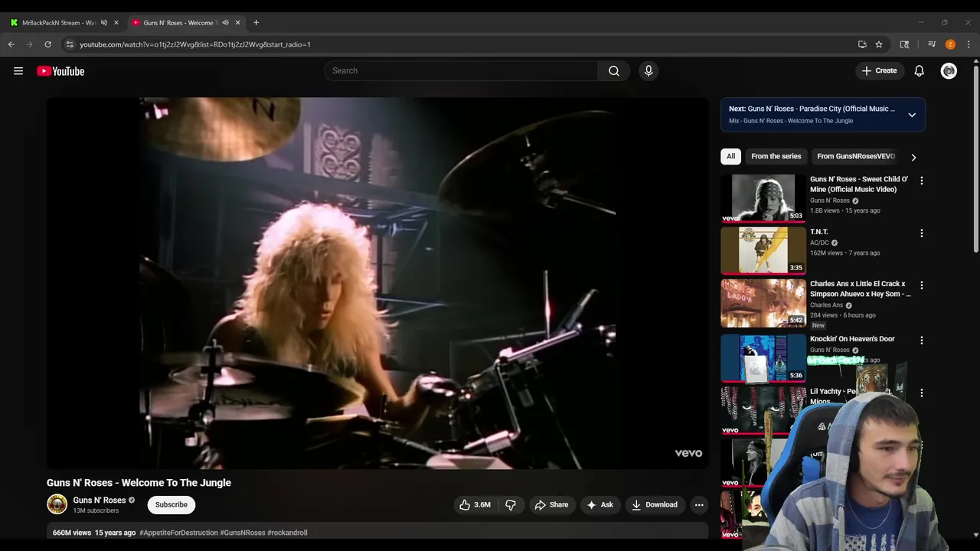
Task: Mute the Guns N' Roses tab audio
Action: [225, 23]
